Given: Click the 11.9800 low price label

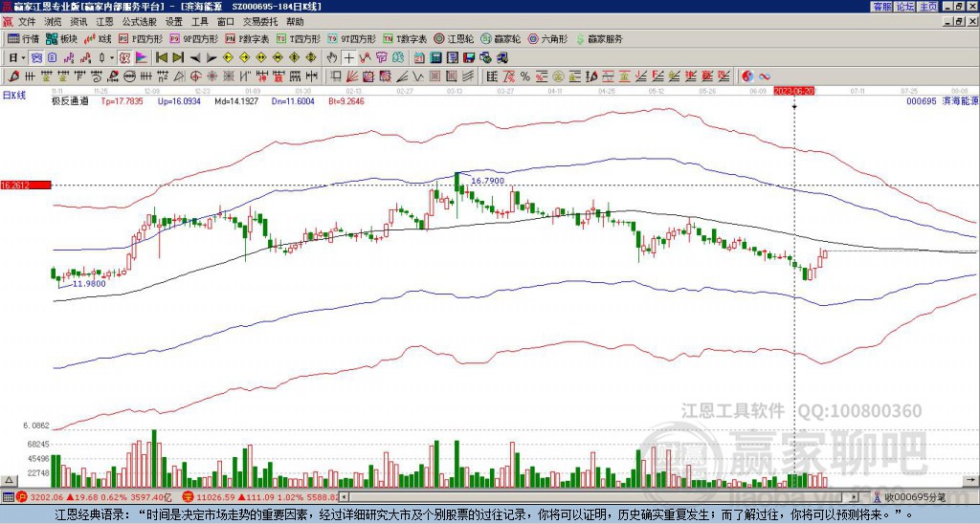Looking at the screenshot, I should (x=89, y=284).
